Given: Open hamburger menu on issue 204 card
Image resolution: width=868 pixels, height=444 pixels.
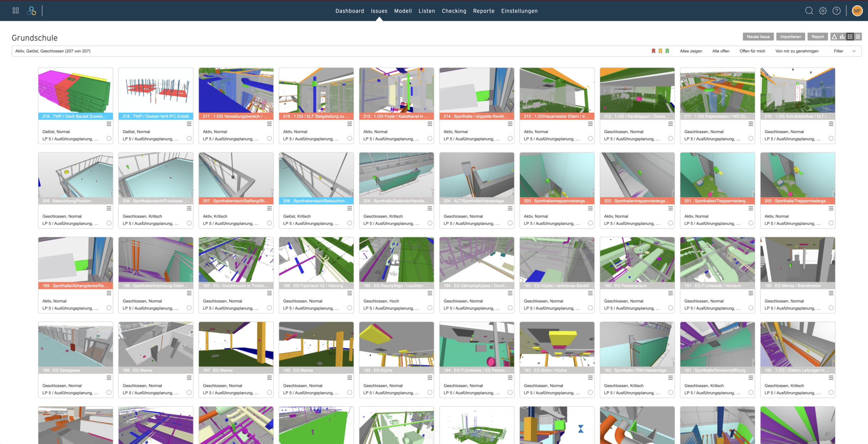Looking at the screenshot, I should pos(510,208).
